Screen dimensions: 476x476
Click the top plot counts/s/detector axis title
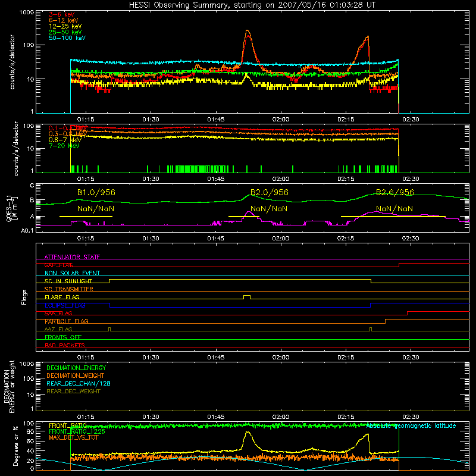12,62
